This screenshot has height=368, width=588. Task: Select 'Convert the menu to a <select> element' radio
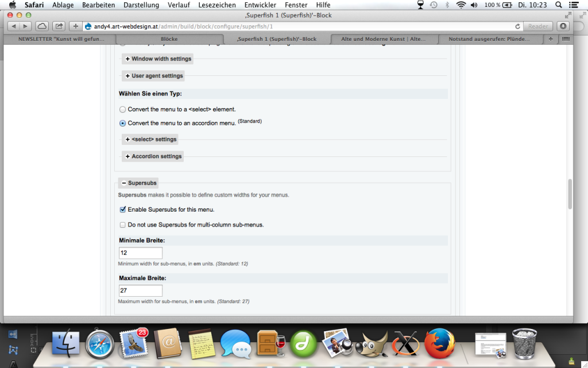[x=122, y=109]
